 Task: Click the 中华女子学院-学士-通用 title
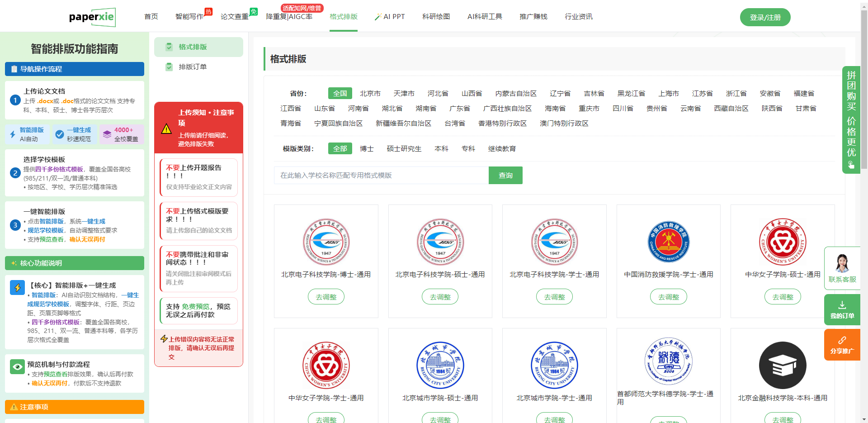point(326,398)
